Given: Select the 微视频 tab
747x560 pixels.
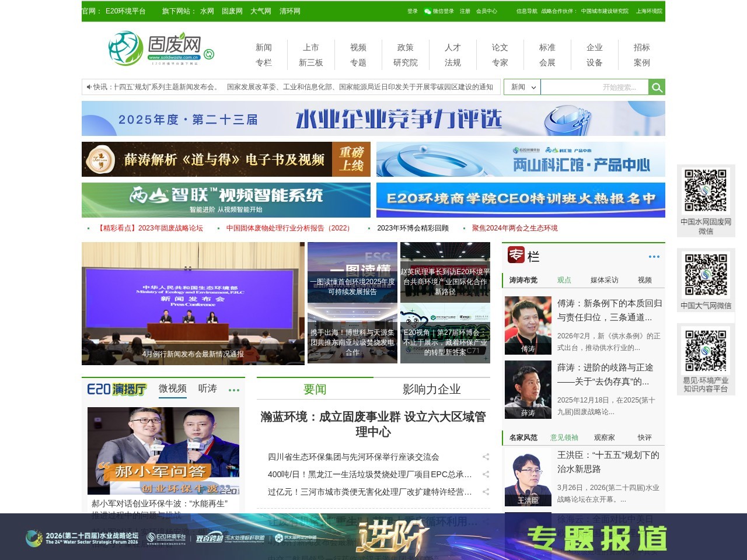Looking at the screenshot, I should [173, 388].
